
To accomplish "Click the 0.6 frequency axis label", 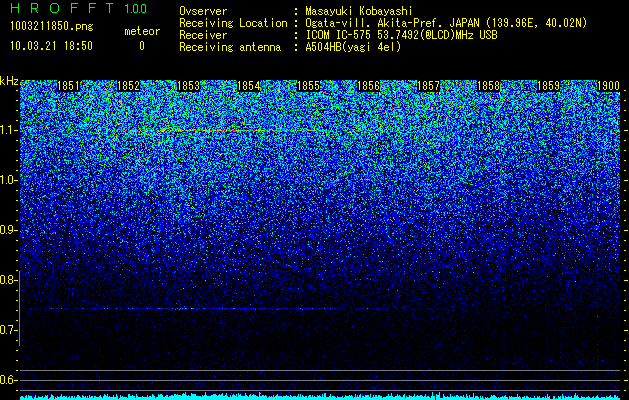I will 9,380.
